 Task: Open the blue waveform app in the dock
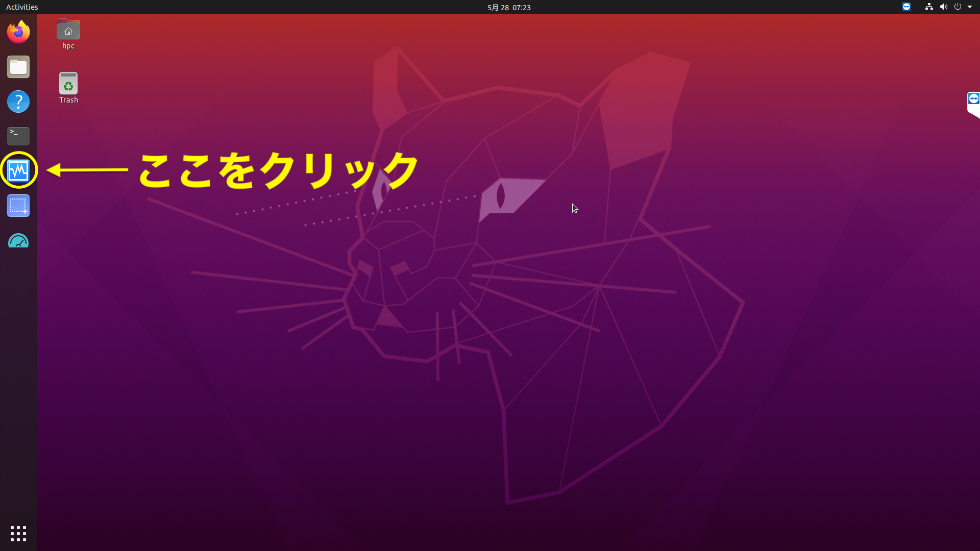(18, 171)
